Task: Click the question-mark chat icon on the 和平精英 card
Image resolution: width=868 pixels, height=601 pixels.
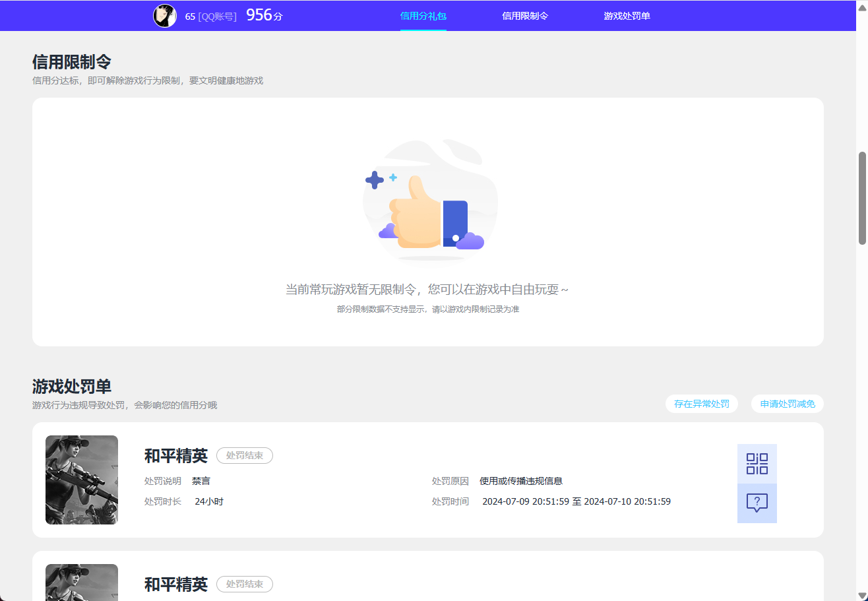Action: click(757, 503)
